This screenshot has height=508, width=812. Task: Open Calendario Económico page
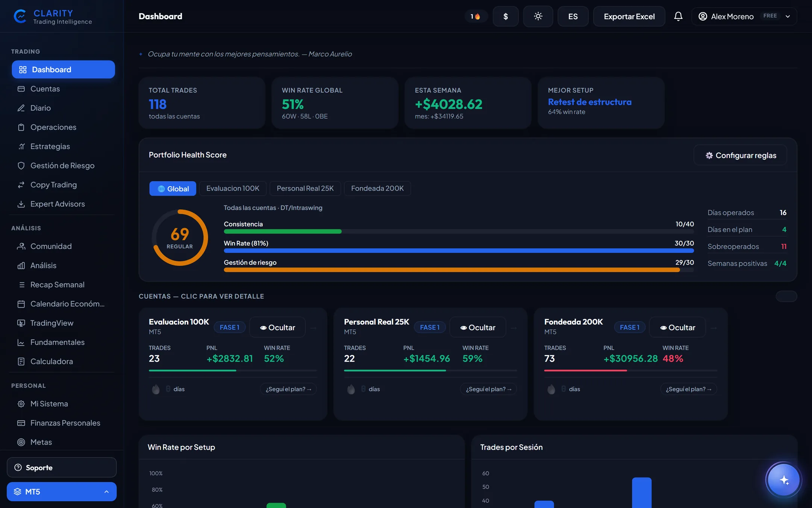click(x=63, y=304)
